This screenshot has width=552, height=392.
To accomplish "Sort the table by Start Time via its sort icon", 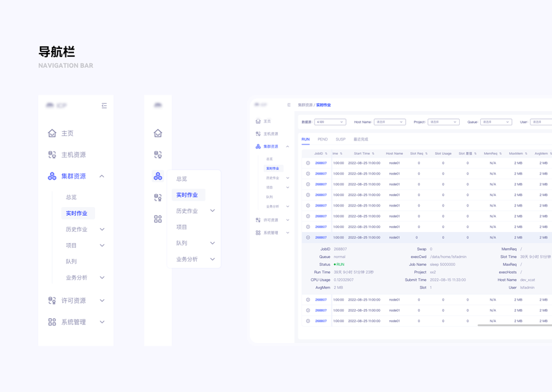I will (x=373, y=154).
